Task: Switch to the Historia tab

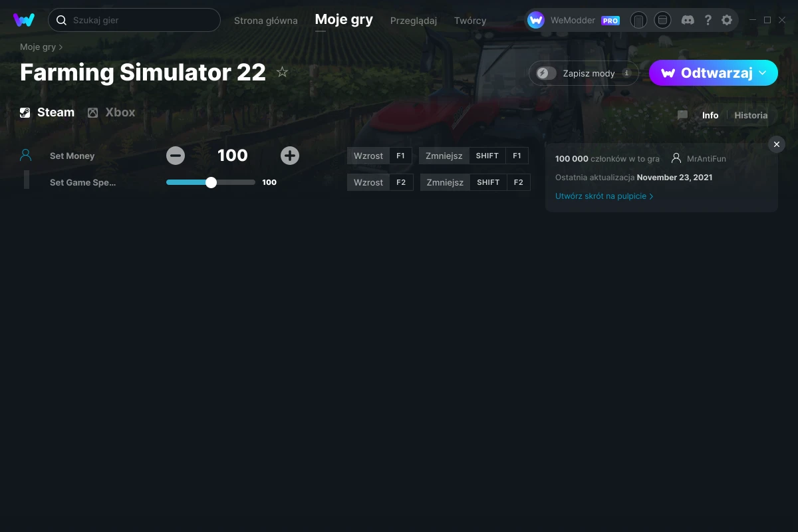Action: tap(751, 115)
